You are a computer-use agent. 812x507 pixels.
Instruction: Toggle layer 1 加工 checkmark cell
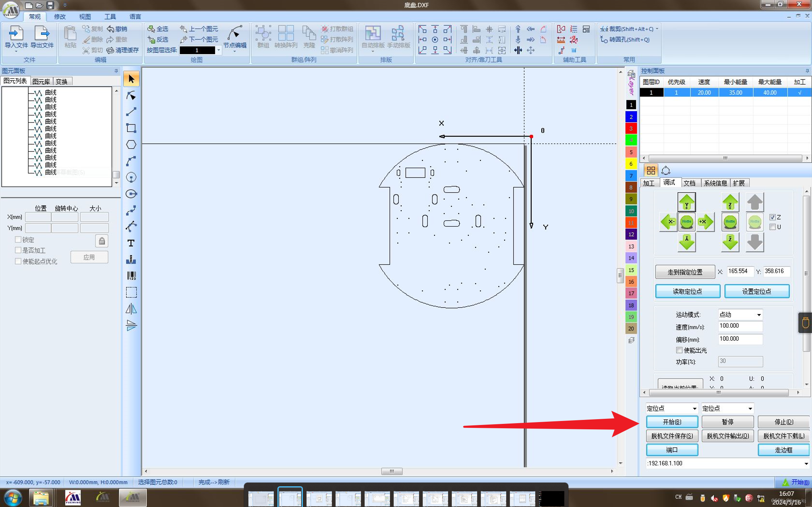click(x=799, y=93)
